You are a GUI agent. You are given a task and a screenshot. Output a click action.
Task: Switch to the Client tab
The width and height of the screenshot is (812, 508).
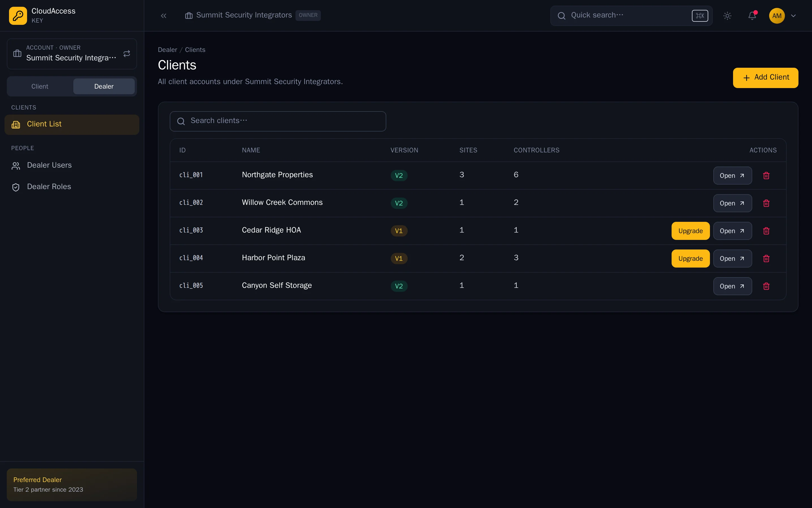40,86
